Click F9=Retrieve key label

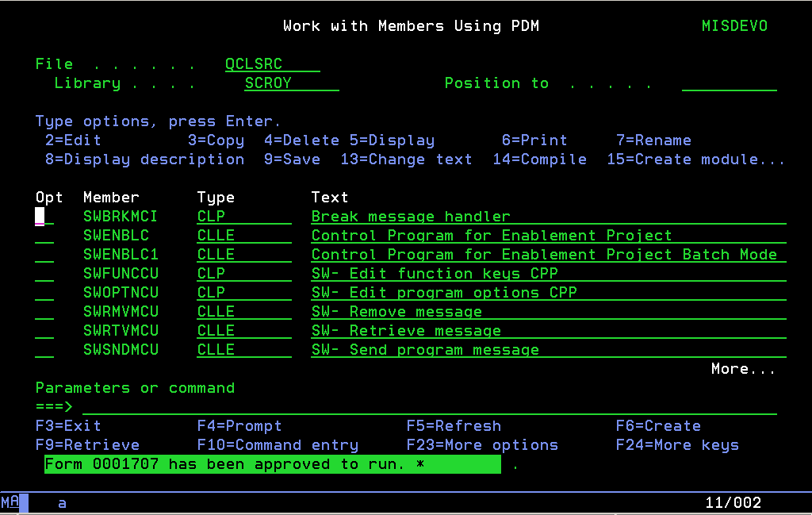click(87, 445)
